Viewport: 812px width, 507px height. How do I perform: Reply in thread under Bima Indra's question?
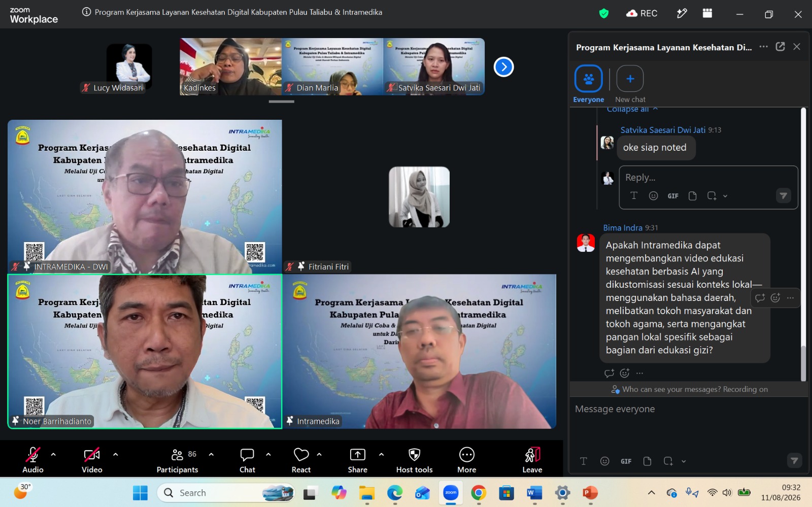coord(609,373)
